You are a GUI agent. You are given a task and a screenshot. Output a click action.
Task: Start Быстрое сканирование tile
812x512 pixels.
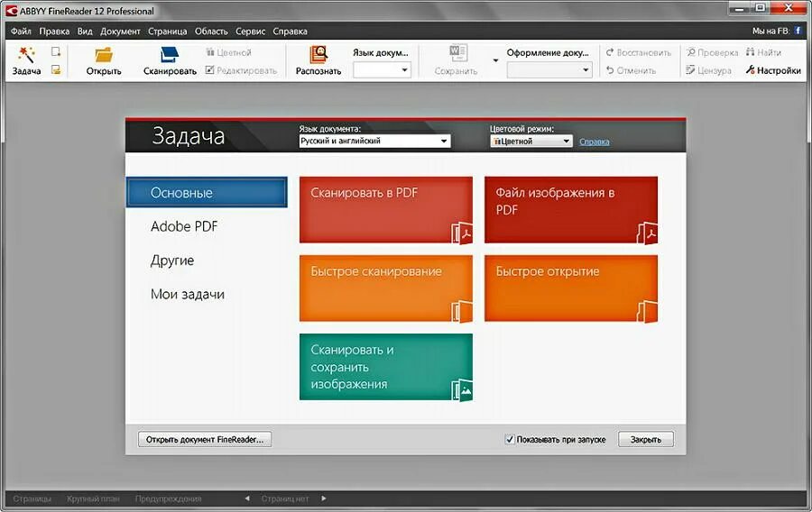[386, 288]
